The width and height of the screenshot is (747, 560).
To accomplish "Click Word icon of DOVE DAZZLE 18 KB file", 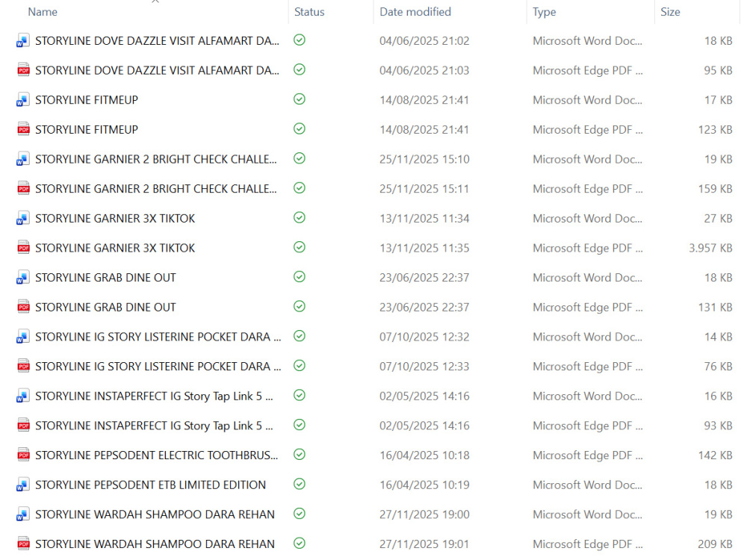I will [23, 40].
